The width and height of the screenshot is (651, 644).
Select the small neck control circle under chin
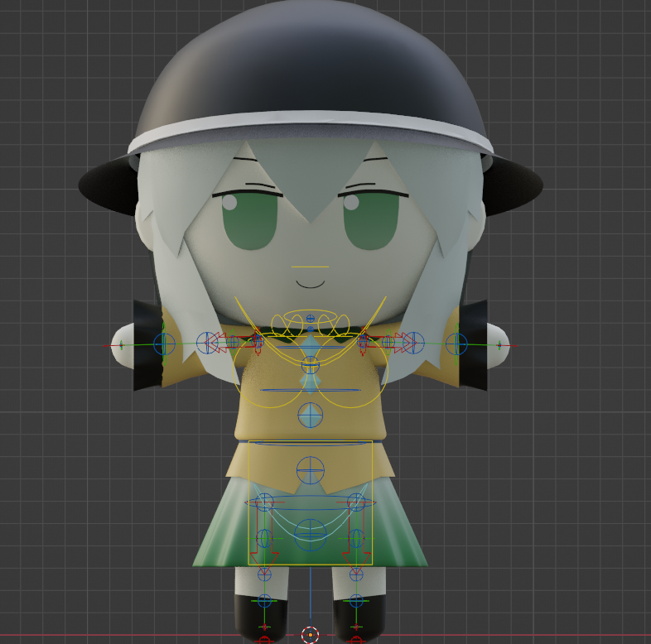[x=310, y=319]
